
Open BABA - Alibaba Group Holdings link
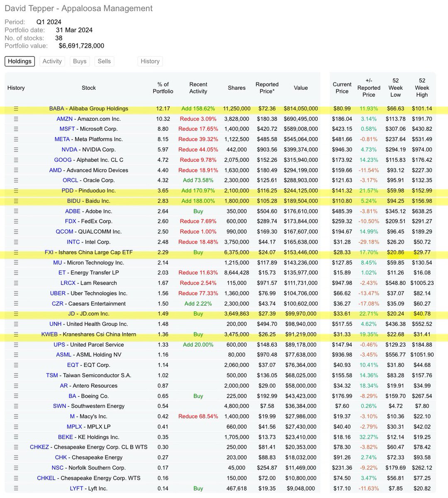pyautogui.click(x=89, y=109)
